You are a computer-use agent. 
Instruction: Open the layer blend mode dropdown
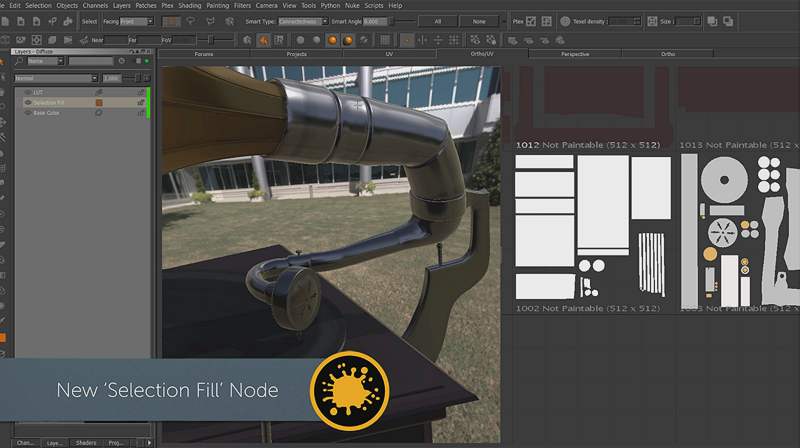[54, 78]
